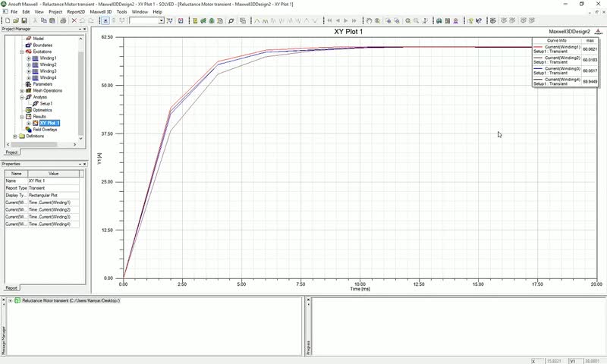607x364 pixels.
Task: Expand the XY Plot 1 node
Action: (29, 123)
